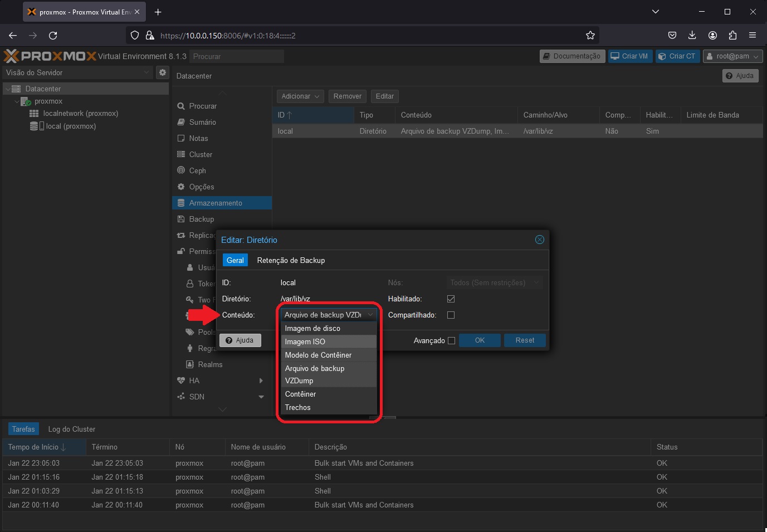Click the Ajuda button in the dialog

pos(240,340)
